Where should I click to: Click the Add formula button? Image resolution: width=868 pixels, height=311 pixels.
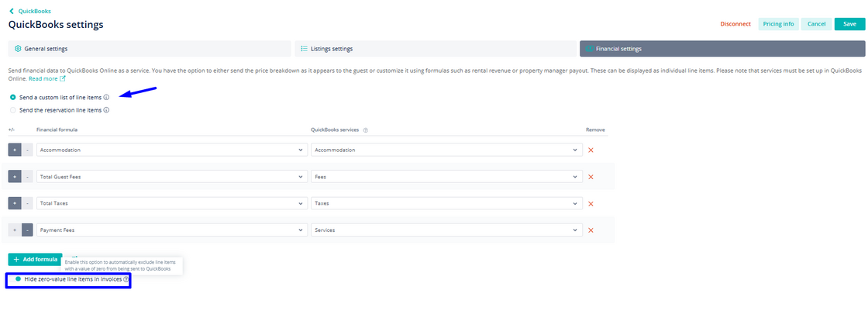35,259
